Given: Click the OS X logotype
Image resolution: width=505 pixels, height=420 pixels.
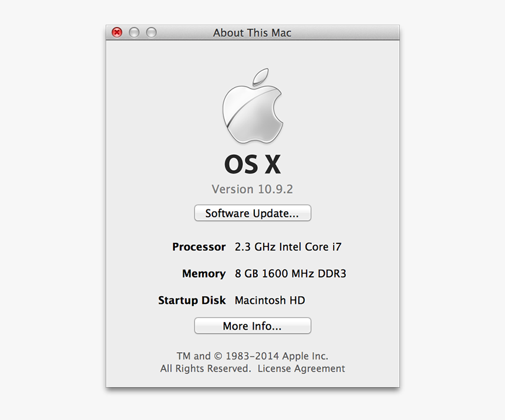Looking at the screenshot, I should (x=253, y=165).
